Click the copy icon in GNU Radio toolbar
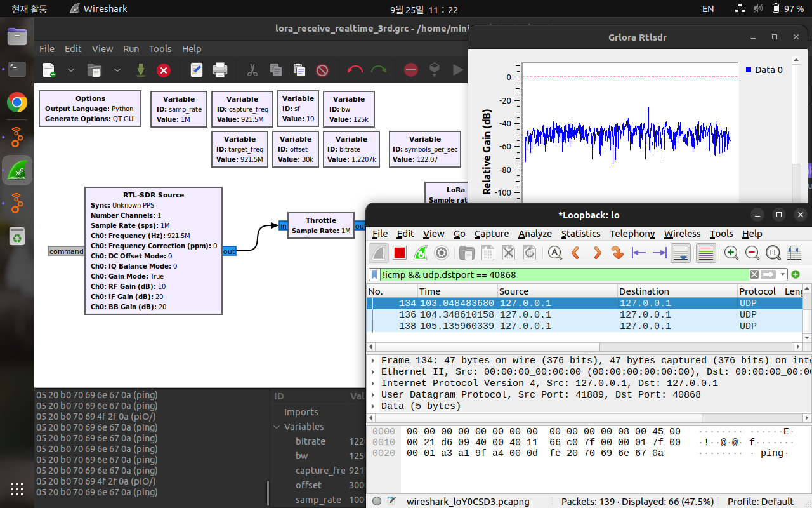The height and width of the screenshot is (508, 812). tap(275, 70)
